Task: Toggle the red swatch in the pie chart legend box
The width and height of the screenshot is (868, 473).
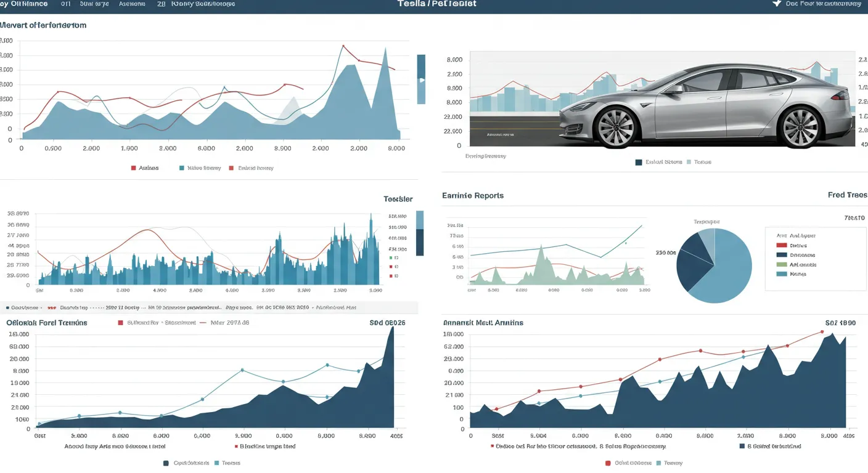Action: pos(782,245)
